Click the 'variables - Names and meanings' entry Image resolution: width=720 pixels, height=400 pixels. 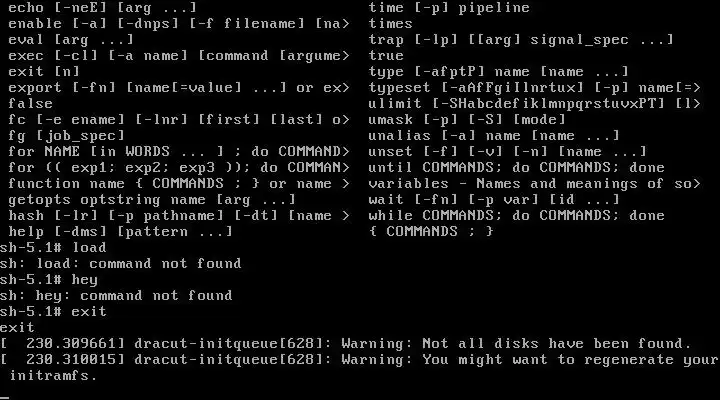[x=534, y=184]
